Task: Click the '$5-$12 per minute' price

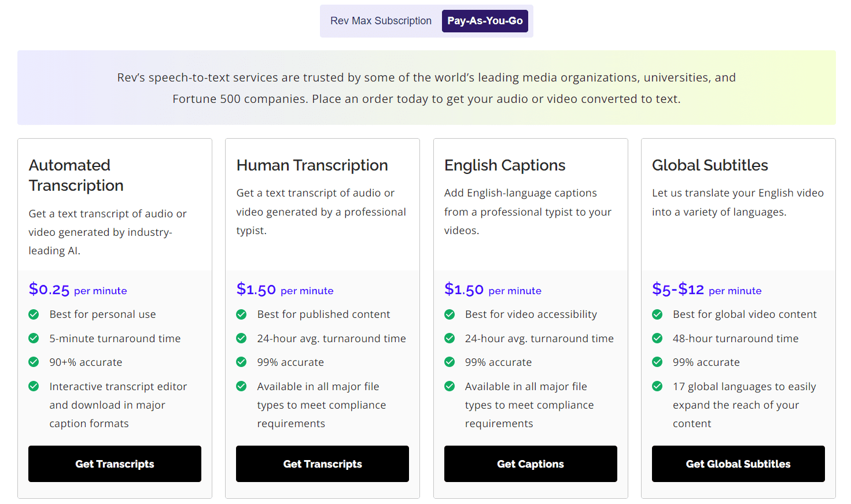Action: (x=707, y=290)
